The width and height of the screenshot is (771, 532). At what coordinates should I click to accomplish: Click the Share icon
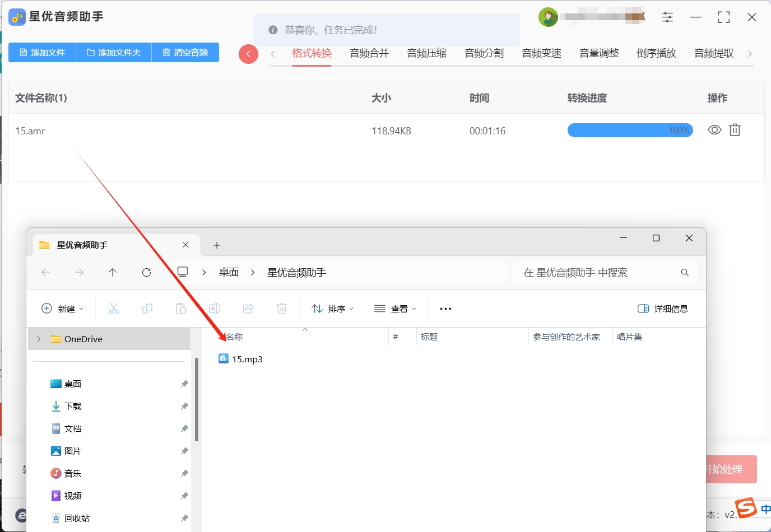click(248, 309)
